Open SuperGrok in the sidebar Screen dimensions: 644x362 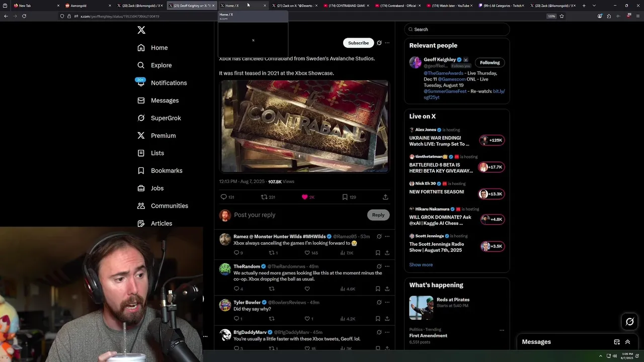point(159,118)
